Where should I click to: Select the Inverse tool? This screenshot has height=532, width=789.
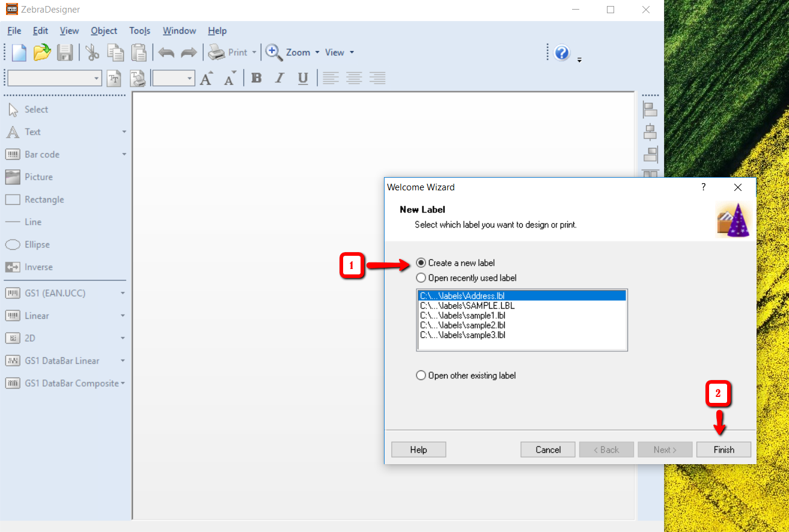pos(30,267)
